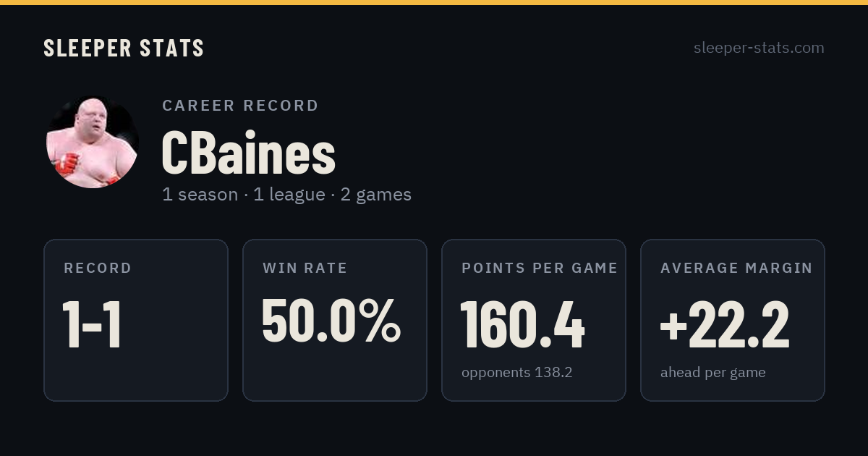Screen dimensions: 868x456
Task: Click the +22.2 margin value
Action: [725, 325]
